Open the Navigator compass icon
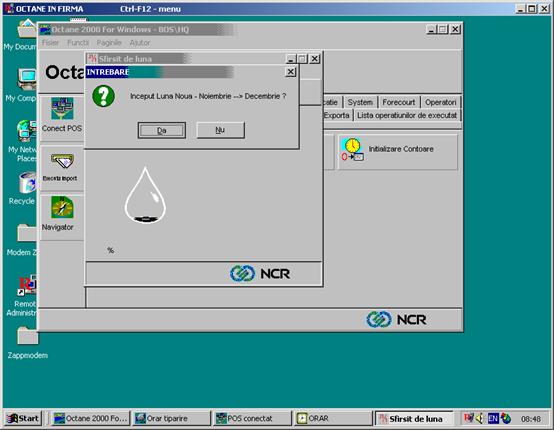554x430 pixels. (x=62, y=207)
